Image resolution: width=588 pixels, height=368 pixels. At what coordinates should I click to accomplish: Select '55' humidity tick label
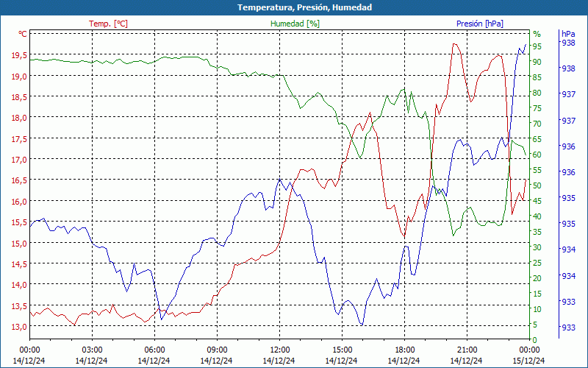click(537, 170)
